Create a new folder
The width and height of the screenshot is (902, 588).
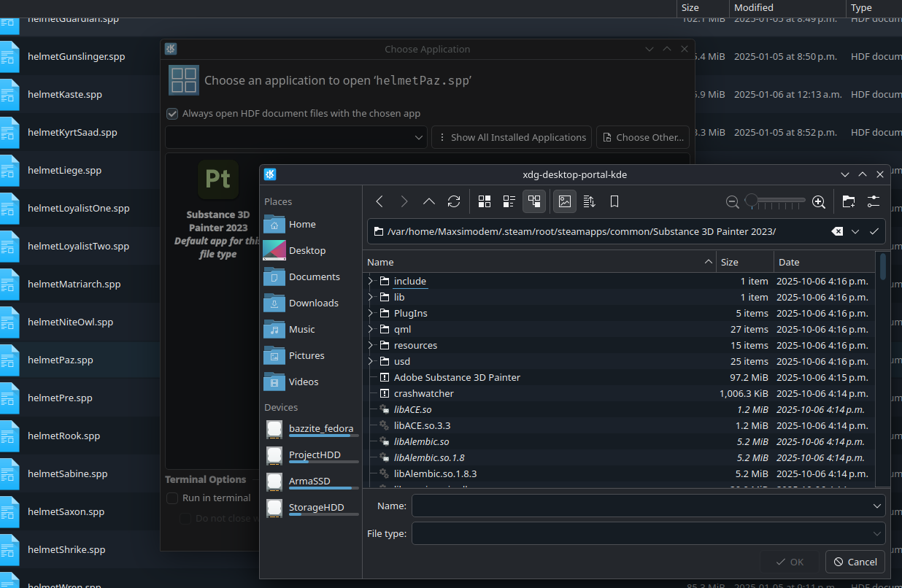click(x=848, y=201)
